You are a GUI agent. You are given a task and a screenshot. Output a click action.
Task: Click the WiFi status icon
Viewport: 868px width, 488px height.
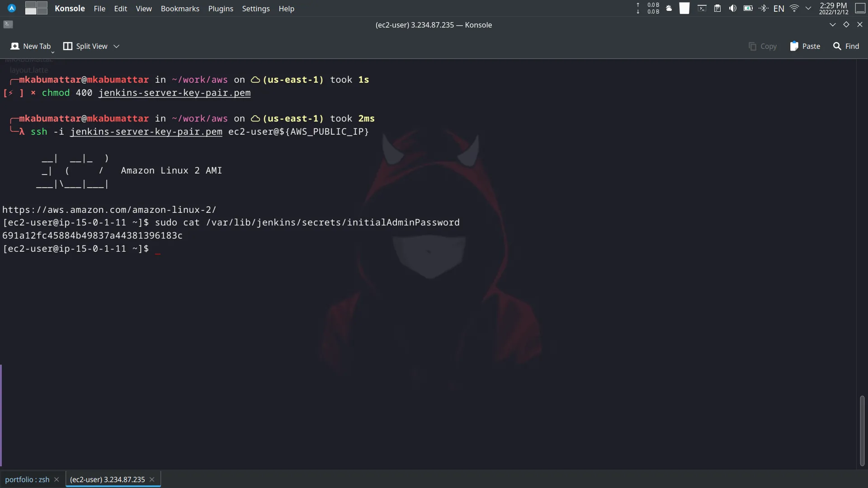pos(795,8)
